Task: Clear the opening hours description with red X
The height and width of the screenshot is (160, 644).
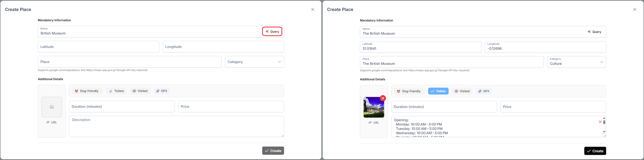Action: tap(600, 122)
